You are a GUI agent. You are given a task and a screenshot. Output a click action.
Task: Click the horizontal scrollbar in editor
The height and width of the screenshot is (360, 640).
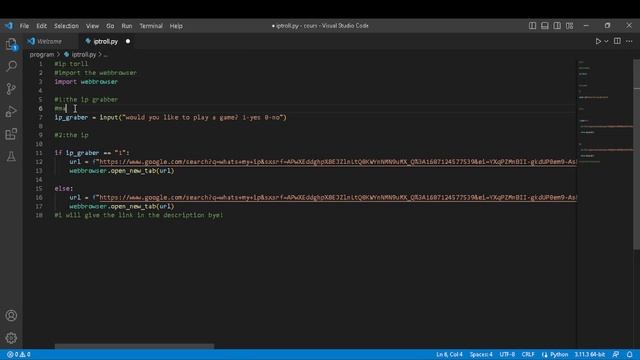134,346
